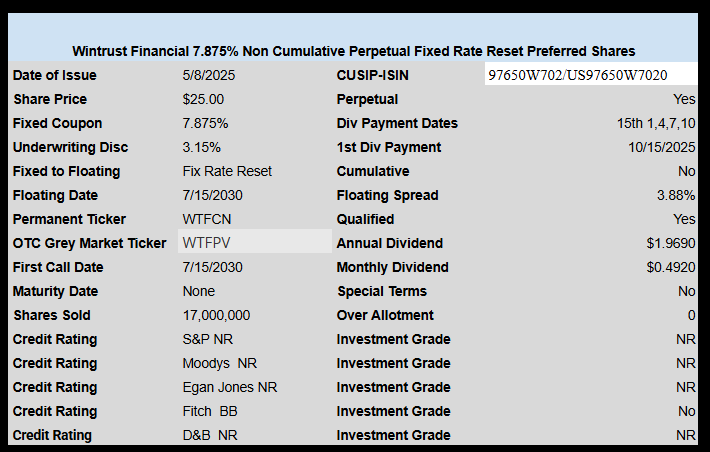The width and height of the screenshot is (710, 452).
Task: Select the Maturity Date value None
Action: (x=199, y=291)
